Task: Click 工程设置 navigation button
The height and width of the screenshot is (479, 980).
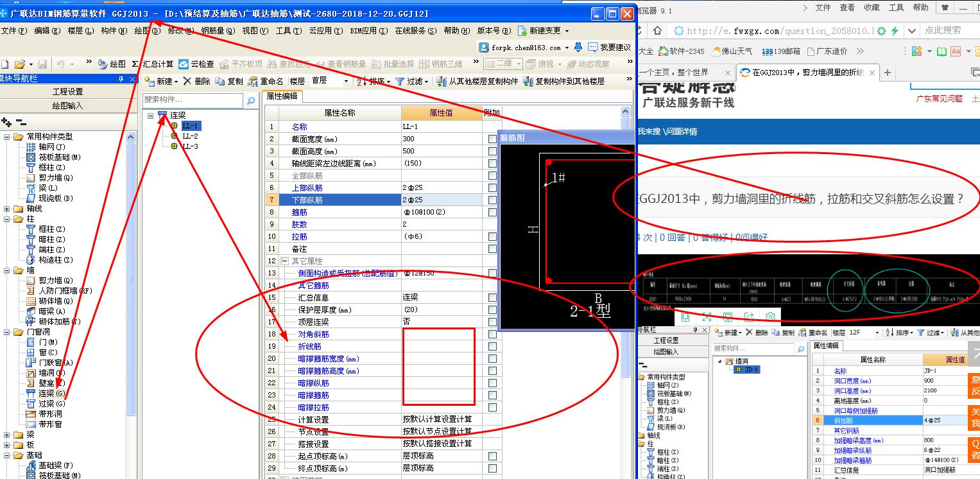Action: (x=67, y=92)
